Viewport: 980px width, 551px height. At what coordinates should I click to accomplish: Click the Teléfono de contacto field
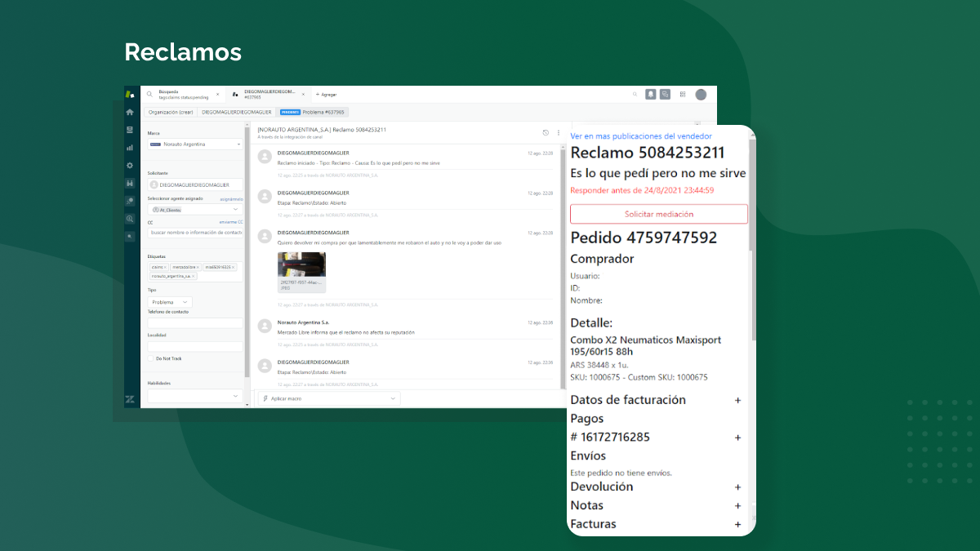pyautogui.click(x=195, y=323)
